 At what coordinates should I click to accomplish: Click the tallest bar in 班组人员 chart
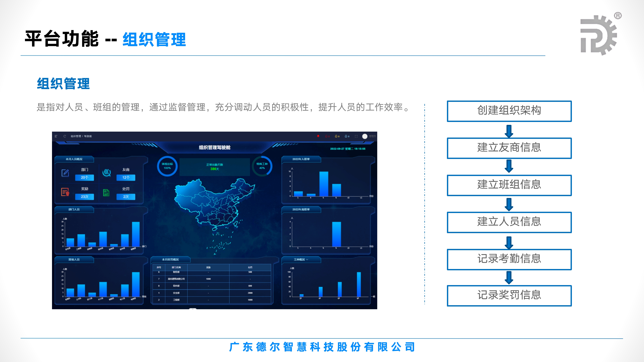136,284
